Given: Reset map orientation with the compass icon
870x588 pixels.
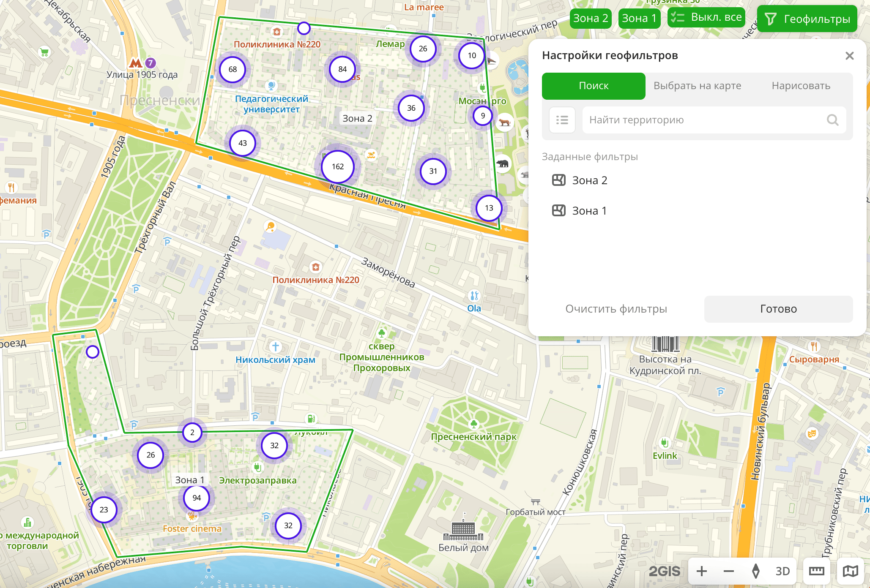Looking at the screenshot, I should pos(756,571).
